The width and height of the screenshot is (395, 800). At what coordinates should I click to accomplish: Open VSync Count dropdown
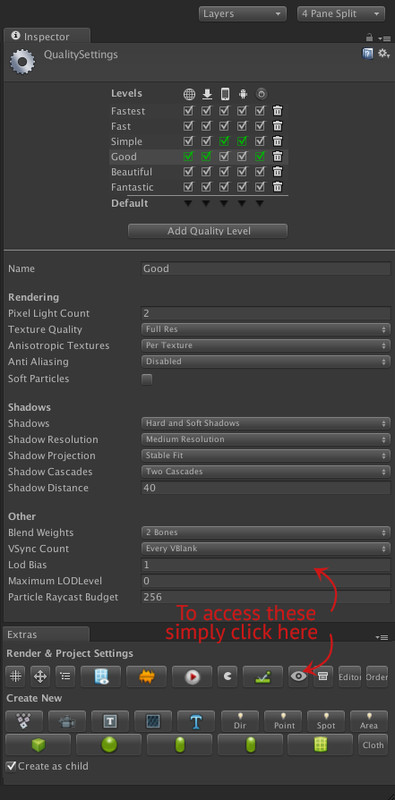(x=266, y=549)
